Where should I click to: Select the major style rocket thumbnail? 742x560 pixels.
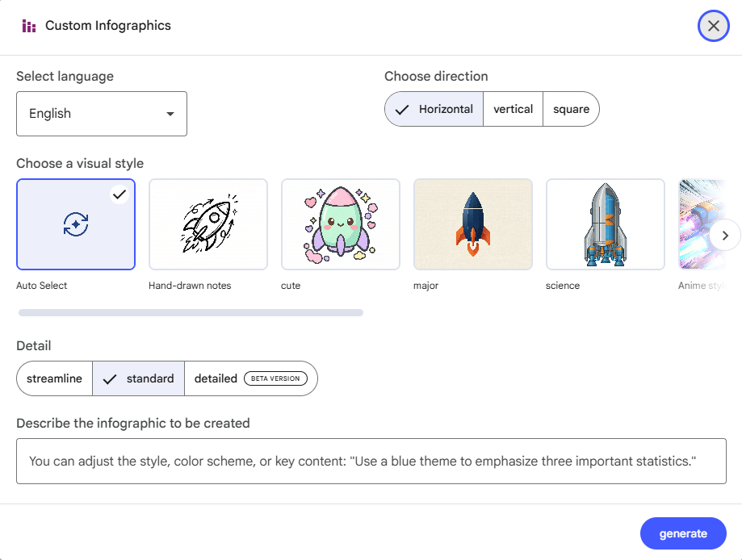(x=473, y=224)
